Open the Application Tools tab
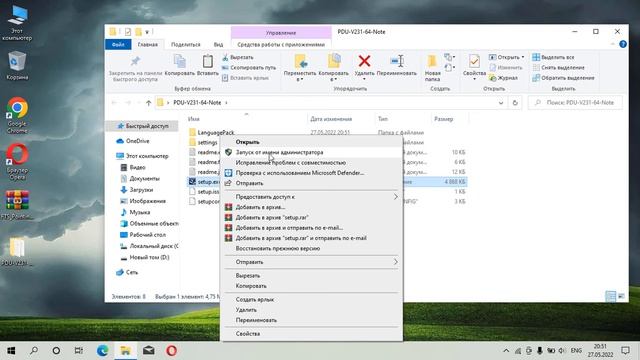This screenshot has height=360, width=640. tap(281, 44)
